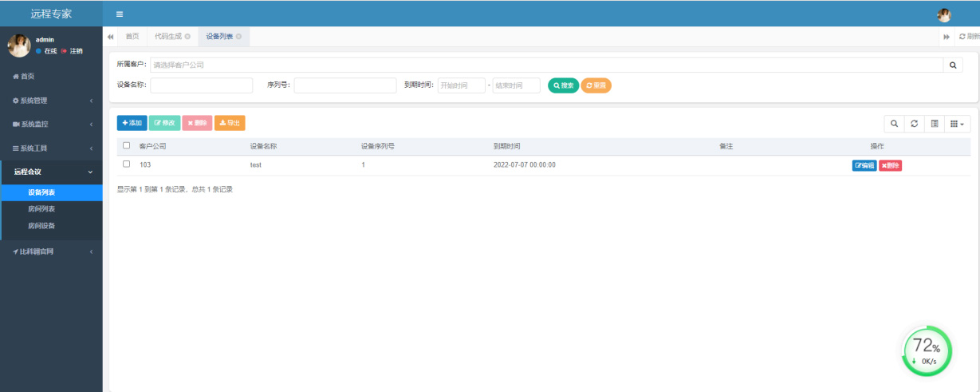Open the columns dropdown in table toolbar
The height and width of the screenshot is (392, 980).
957,124
